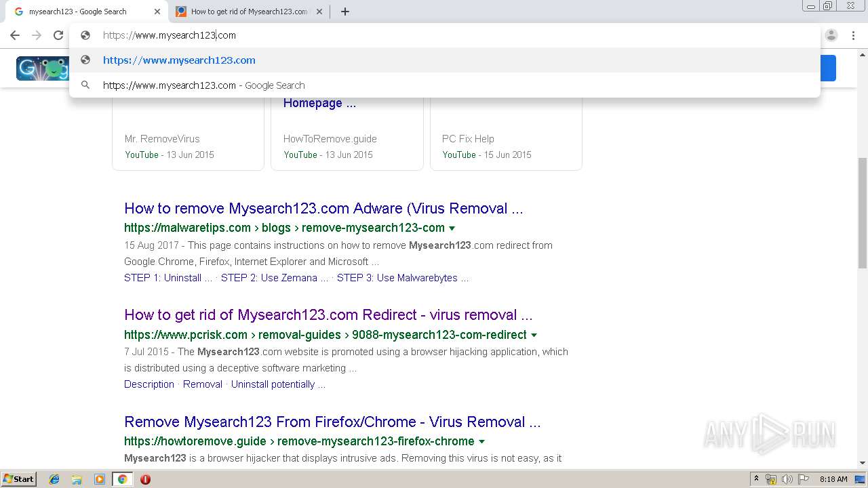Screen dimensions: 868x488
Task: Follow the 'STEP 2: Use Zemana ...' sitelink
Action: pyautogui.click(x=275, y=278)
